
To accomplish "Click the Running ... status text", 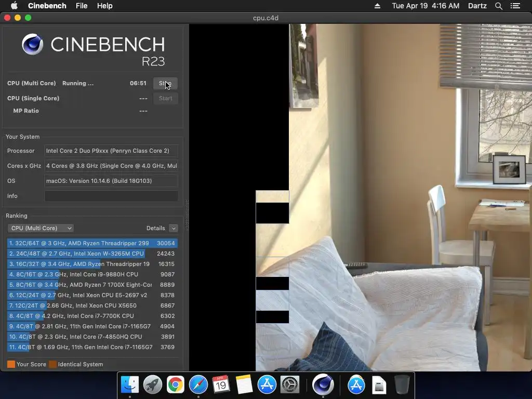I will pos(78,84).
